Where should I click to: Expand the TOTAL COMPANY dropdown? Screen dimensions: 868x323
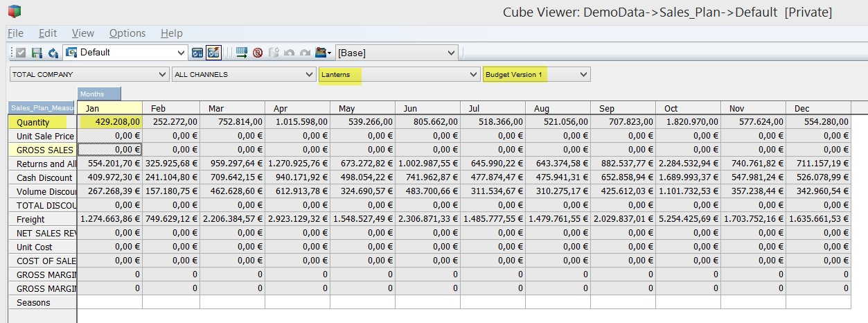click(x=163, y=74)
